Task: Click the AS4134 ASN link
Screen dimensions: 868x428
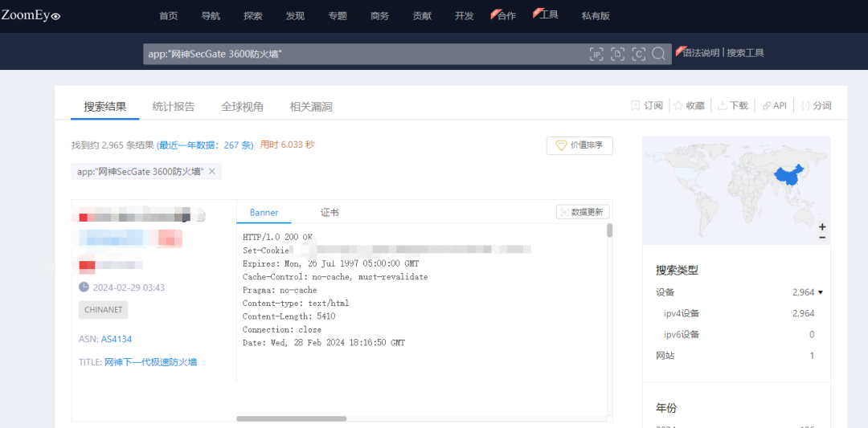Action: (x=117, y=339)
